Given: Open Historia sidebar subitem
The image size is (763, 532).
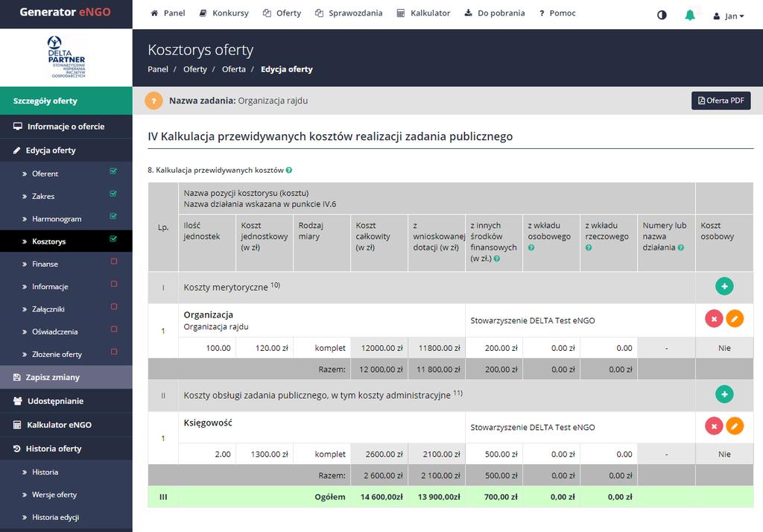Looking at the screenshot, I should (45, 472).
